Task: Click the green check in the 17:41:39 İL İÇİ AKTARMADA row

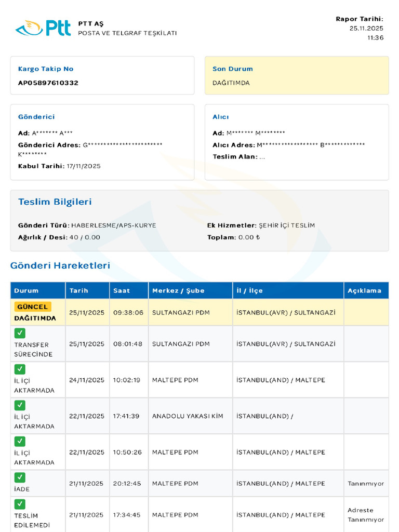Action: coord(20,405)
